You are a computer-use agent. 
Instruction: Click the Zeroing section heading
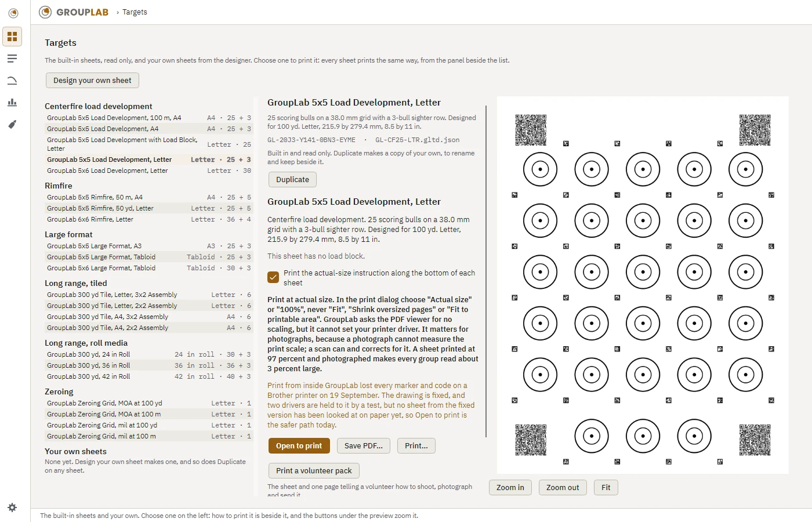[59, 391]
